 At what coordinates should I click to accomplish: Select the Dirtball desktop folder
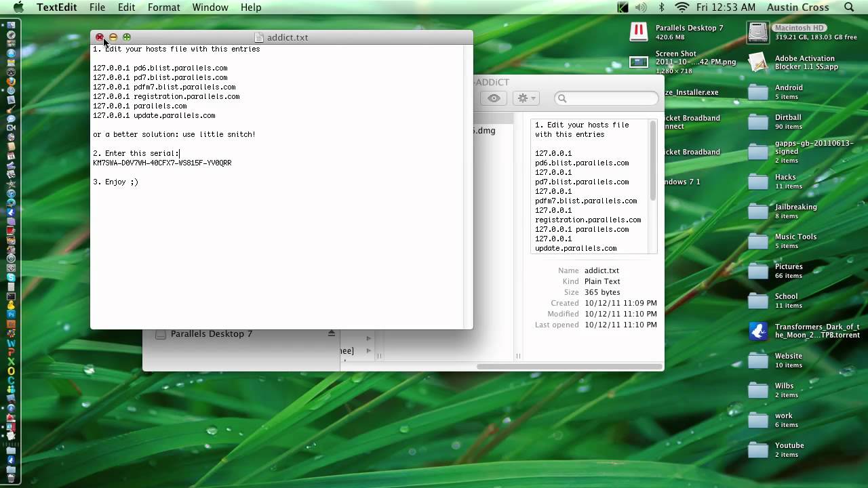point(758,122)
